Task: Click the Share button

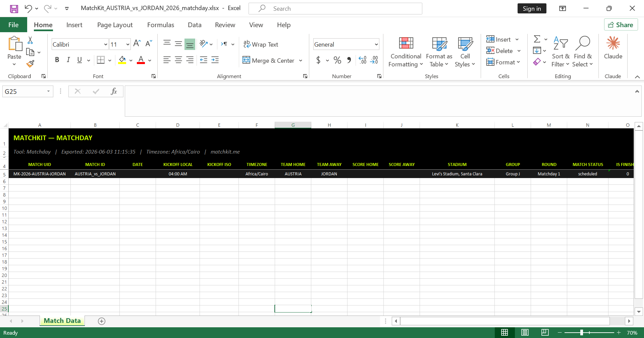Action: 621,25
